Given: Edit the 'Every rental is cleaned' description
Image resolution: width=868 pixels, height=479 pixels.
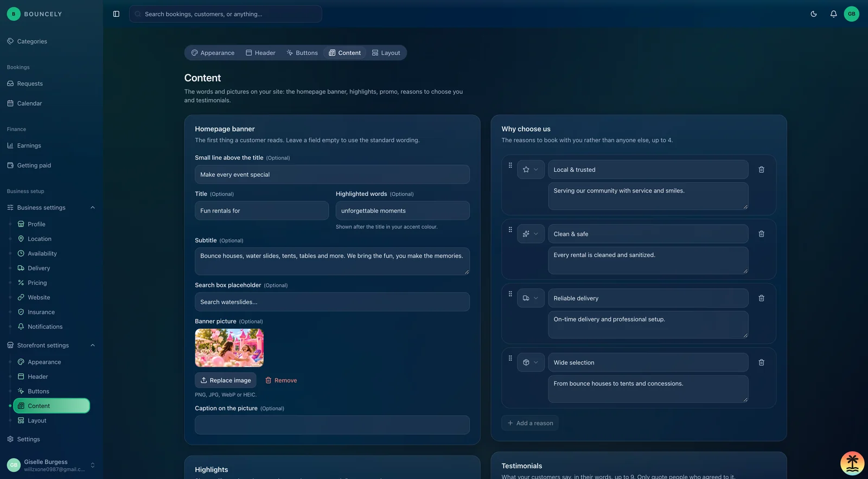Looking at the screenshot, I should [x=648, y=260].
